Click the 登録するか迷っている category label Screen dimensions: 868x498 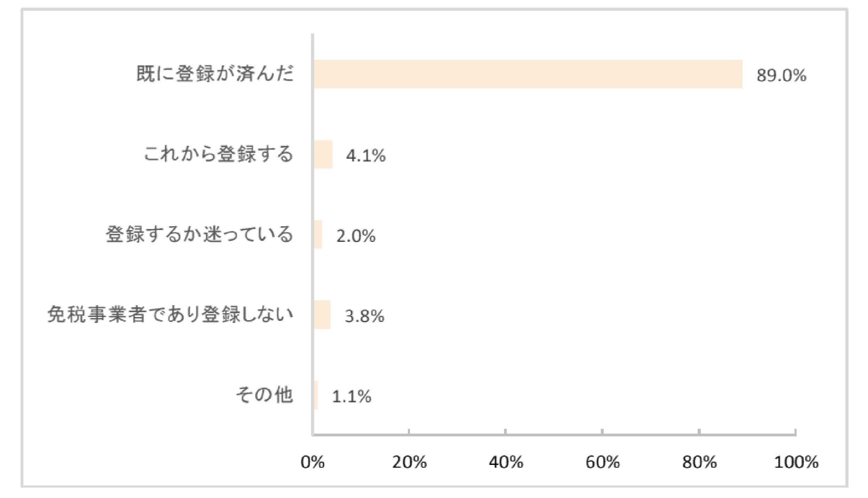point(199,235)
